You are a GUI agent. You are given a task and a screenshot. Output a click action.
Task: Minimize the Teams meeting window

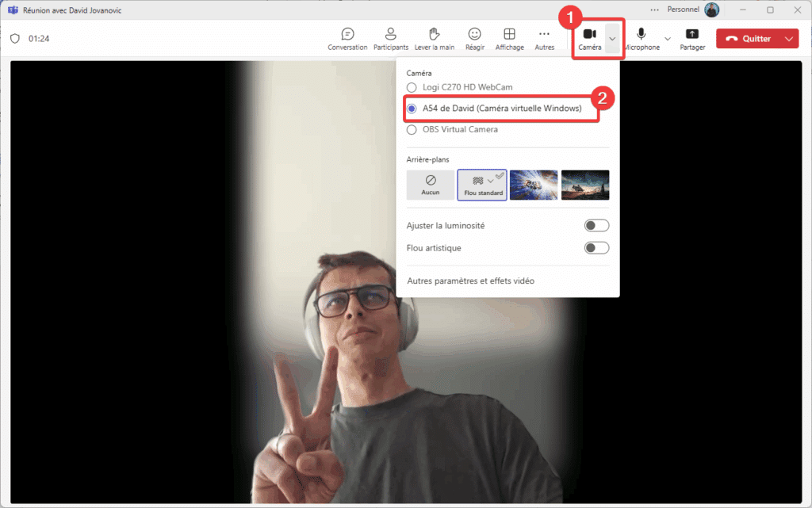[x=742, y=10]
